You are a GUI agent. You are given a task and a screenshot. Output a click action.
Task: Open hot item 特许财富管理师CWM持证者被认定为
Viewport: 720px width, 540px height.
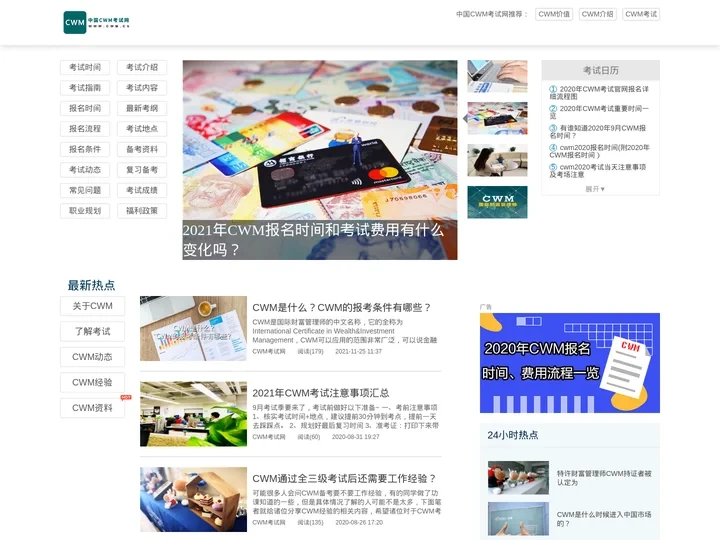[604, 478]
